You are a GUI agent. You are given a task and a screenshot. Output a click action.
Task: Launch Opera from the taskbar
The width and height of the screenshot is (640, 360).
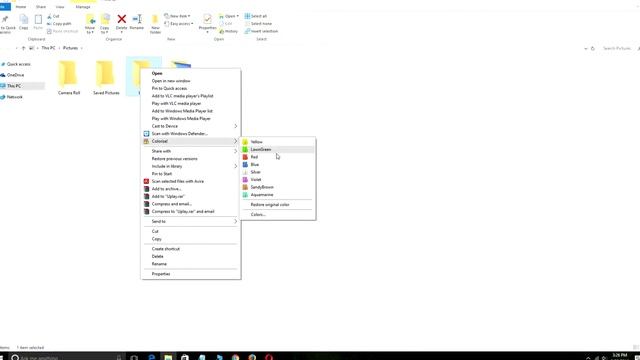tap(269, 357)
